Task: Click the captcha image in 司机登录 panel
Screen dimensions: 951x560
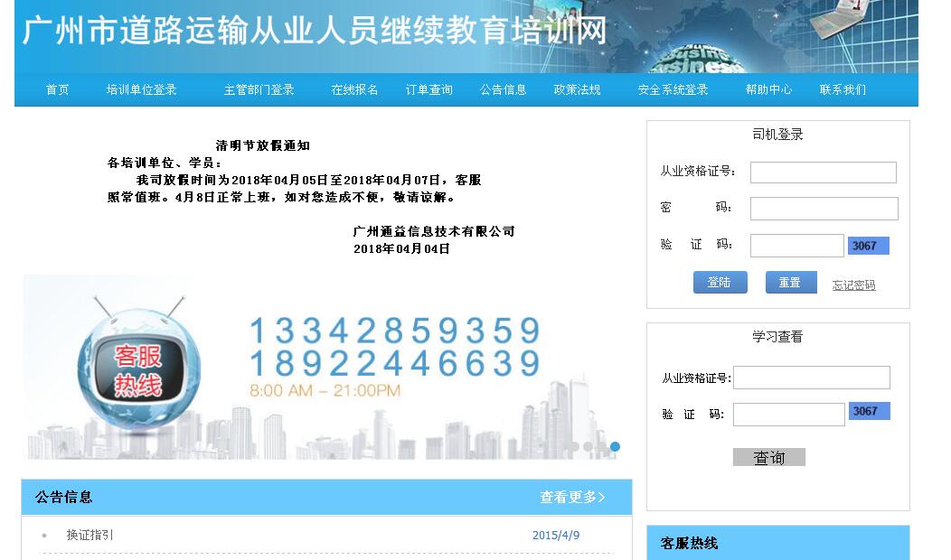Action: coord(868,246)
